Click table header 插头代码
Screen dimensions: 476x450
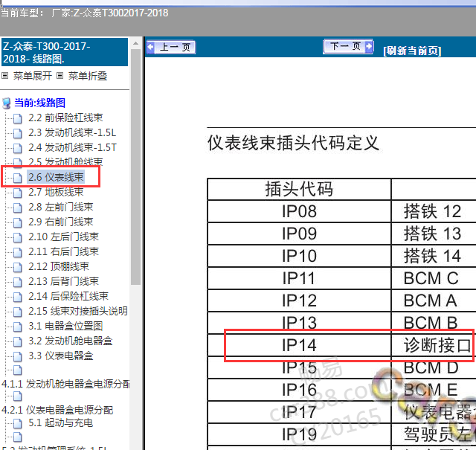coord(299,189)
